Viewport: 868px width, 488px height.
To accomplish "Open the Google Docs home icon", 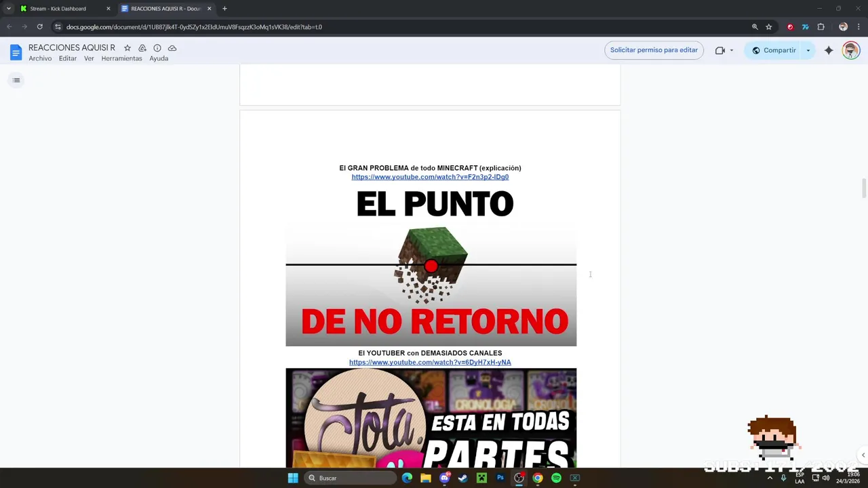I will point(16,52).
